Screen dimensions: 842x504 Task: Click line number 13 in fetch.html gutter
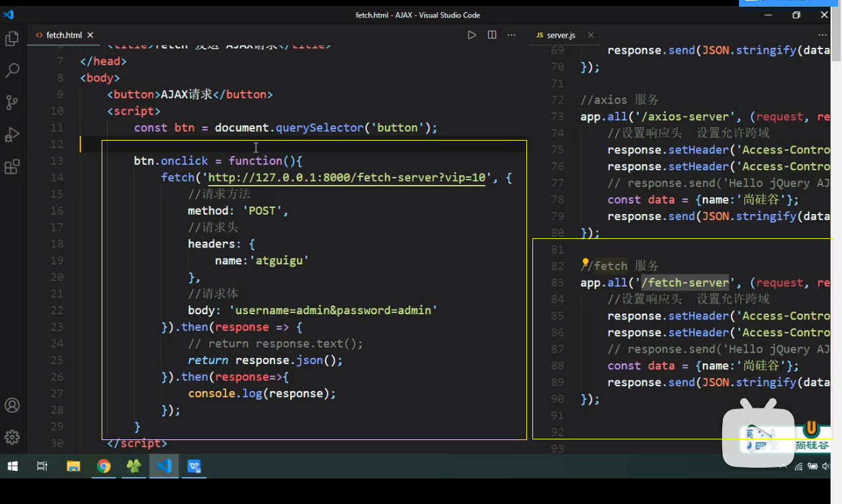(x=57, y=161)
